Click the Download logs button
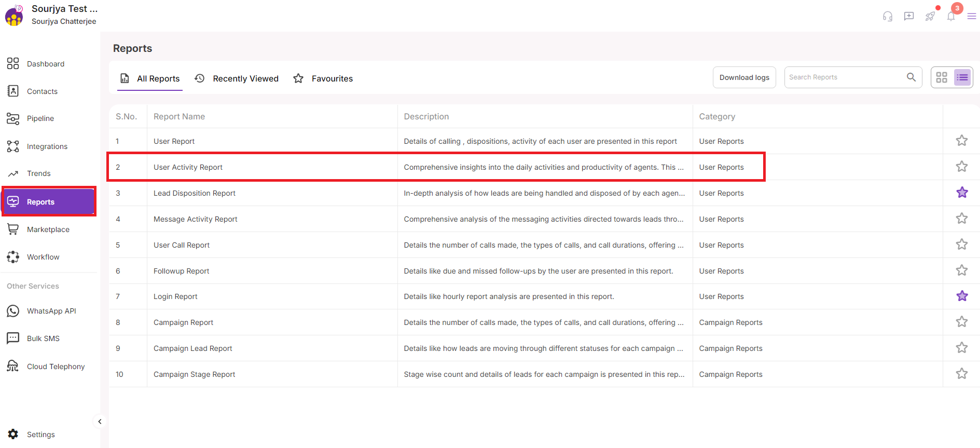This screenshot has height=448, width=980. click(x=744, y=77)
